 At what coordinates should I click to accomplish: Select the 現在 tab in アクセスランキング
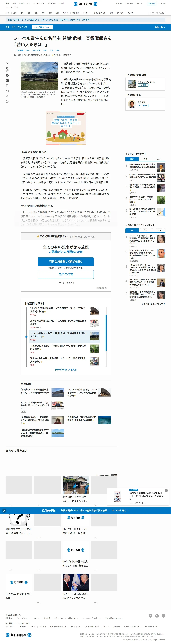(132, 159)
